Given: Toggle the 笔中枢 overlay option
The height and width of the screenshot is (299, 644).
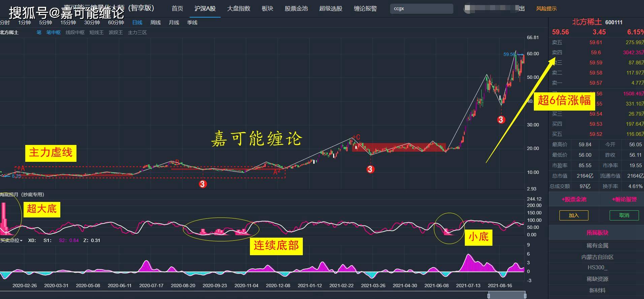Looking at the screenshot, I should (x=54, y=32).
